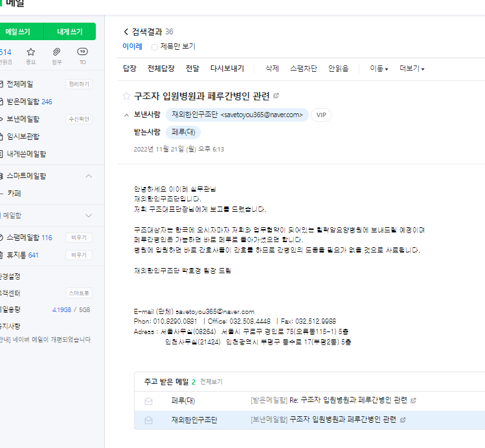
Task: Click envelope icon in 페루(대) thread row
Action: [148, 401]
